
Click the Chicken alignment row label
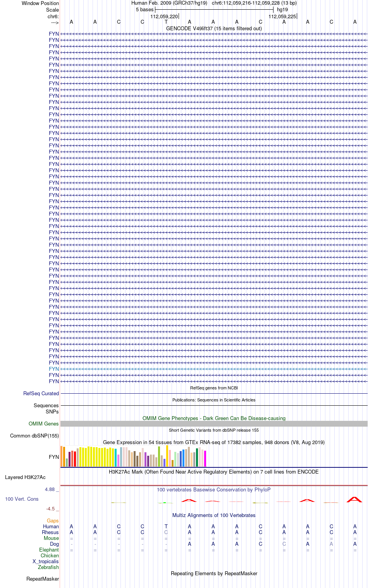point(50,555)
